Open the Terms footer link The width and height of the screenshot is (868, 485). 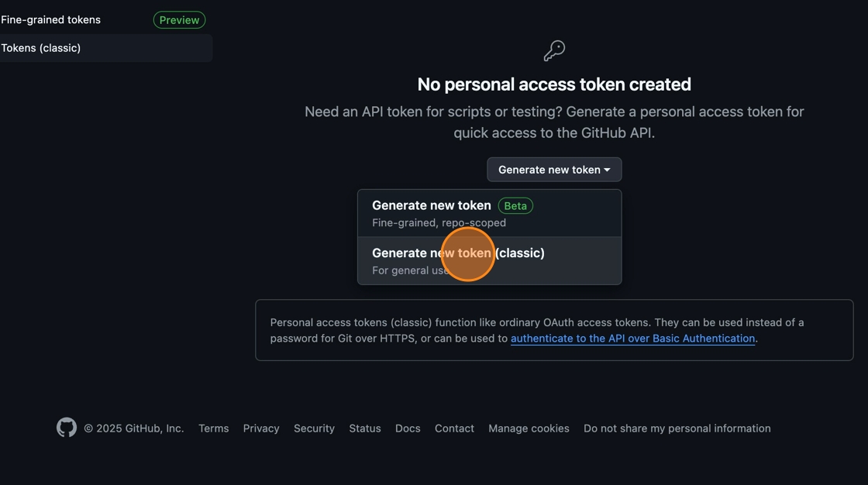[x=213, y=428]
